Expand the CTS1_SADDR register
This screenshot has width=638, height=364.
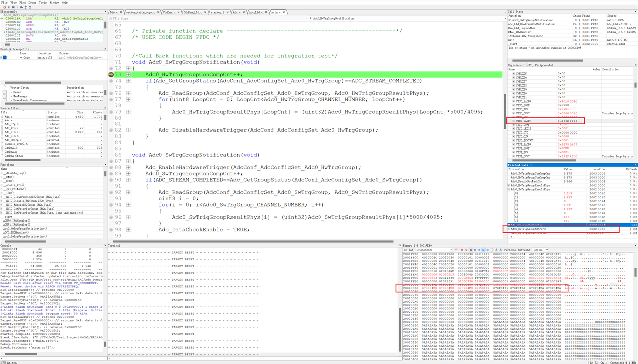514,144
